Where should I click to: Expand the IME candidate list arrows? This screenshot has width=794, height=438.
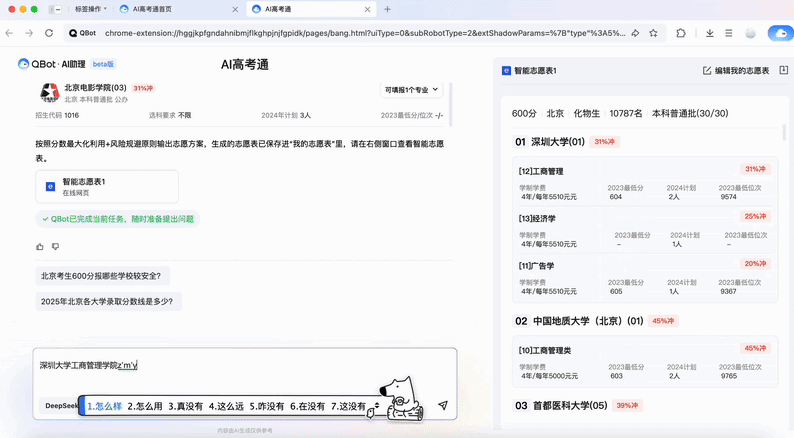(x=376, y=406)
